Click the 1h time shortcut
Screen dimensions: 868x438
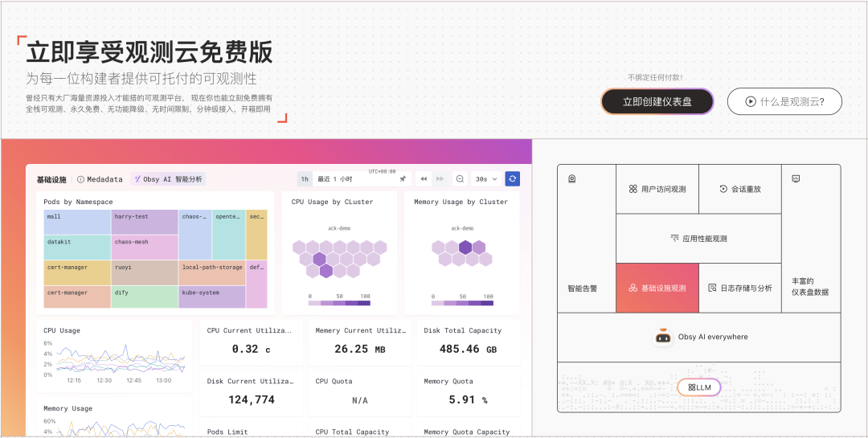tap(305, 178)
